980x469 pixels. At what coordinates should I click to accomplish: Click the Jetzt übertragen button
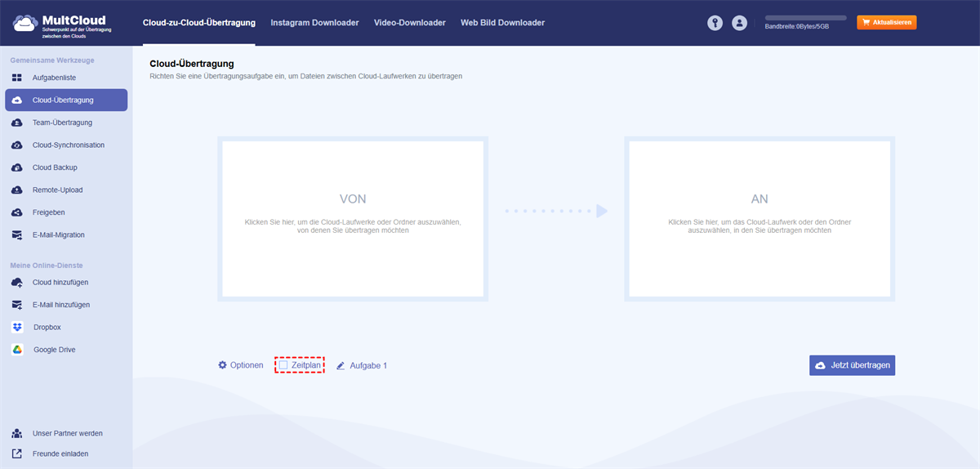click(852, 365)
